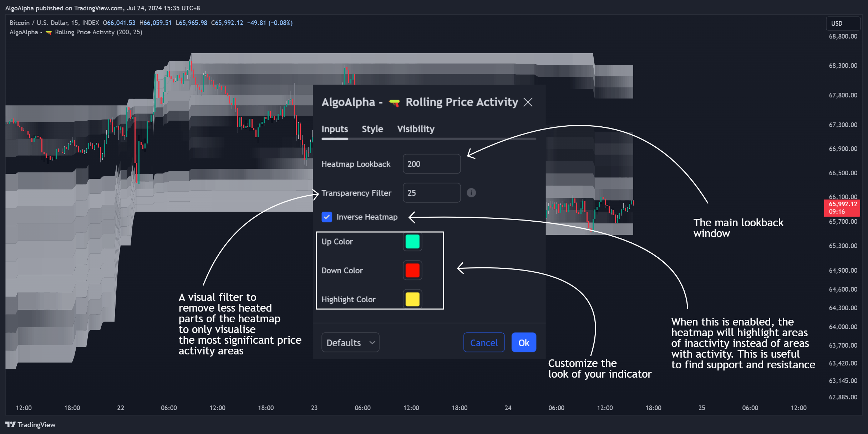Click the 62,885.00 price axis label

coord(843,397)
